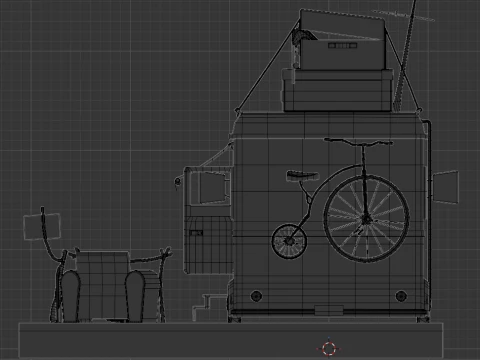This screenshot has height=360, width=480.
Task: Click the 3D cursor at the base
Action: (x=329, y=349)
